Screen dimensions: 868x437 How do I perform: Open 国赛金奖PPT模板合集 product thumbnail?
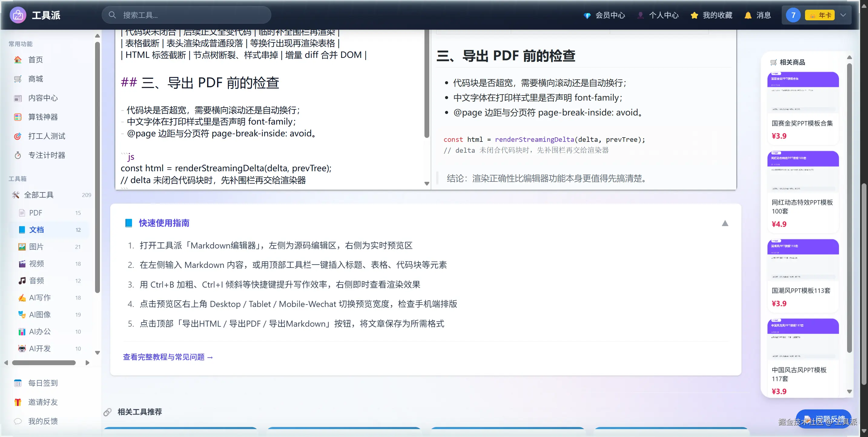(803, 92)
